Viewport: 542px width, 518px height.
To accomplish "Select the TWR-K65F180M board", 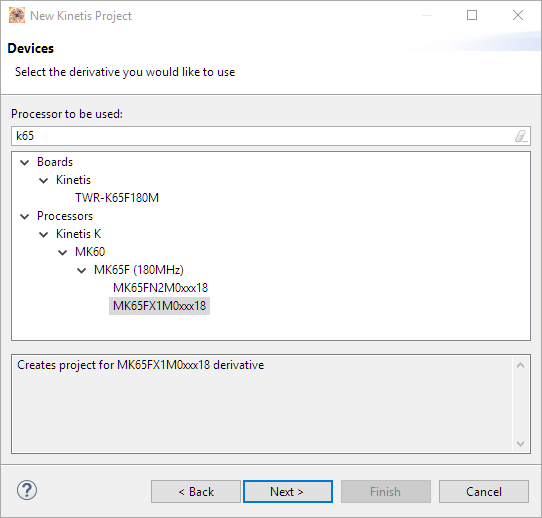I will [117, 198].
